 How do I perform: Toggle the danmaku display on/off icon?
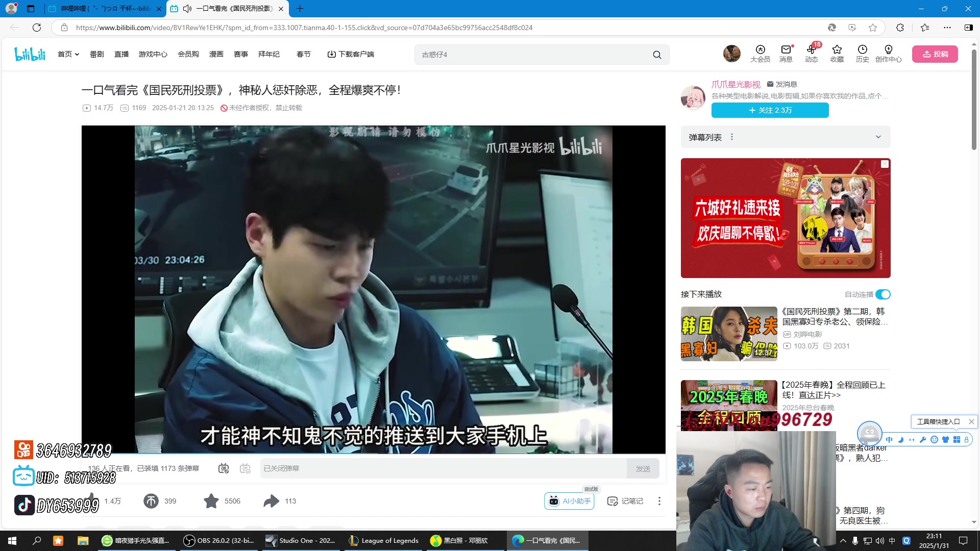[x=224, y=468]
